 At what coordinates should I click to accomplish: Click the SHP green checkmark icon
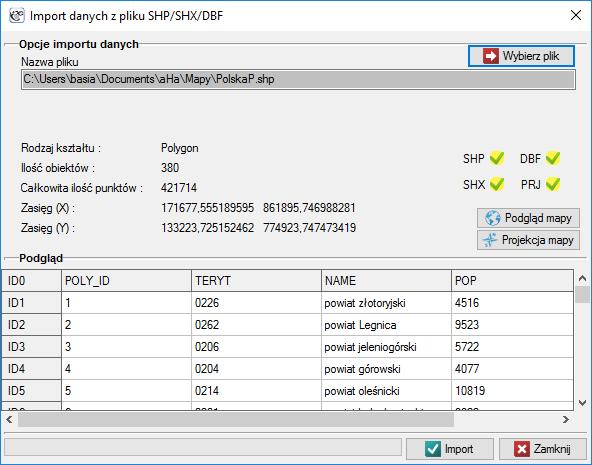click(x=497, y=158)
